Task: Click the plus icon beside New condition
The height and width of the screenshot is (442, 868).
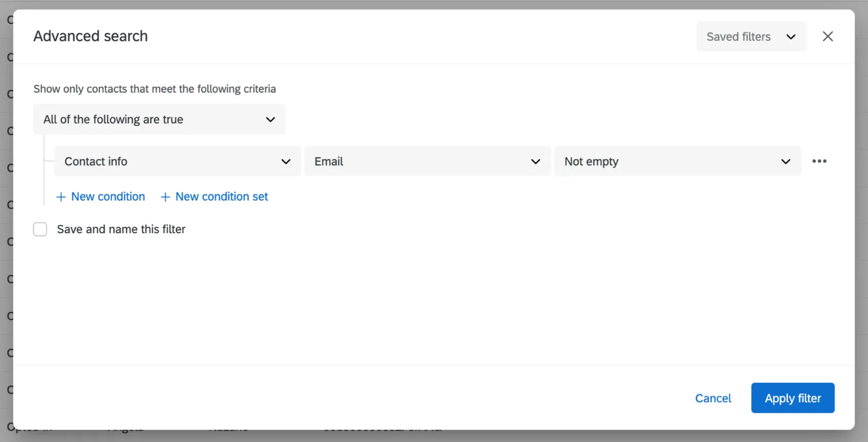Action: 61,197
